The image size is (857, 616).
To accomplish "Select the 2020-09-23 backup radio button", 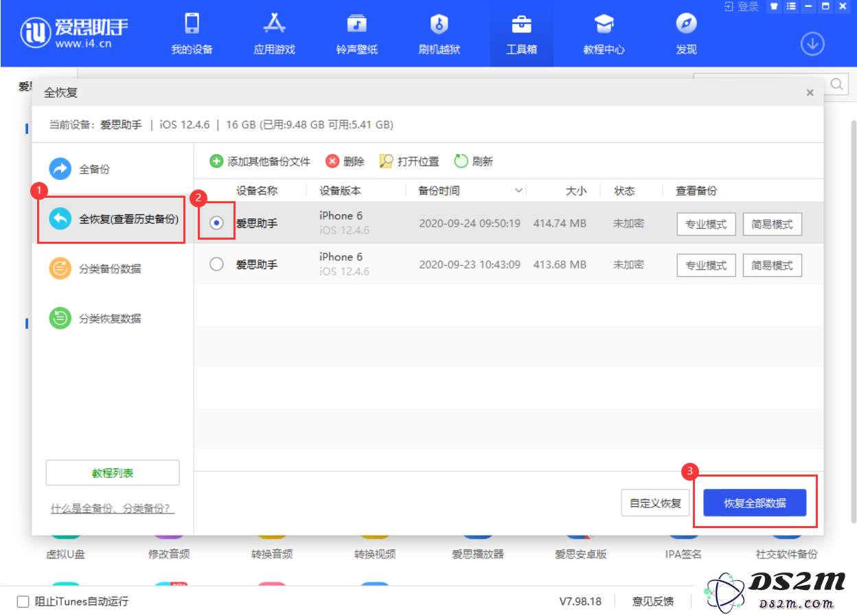I will point(216,264).
